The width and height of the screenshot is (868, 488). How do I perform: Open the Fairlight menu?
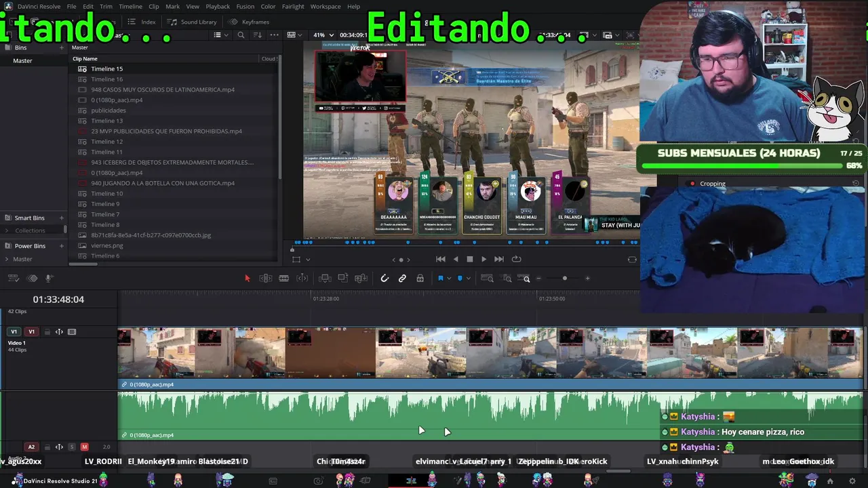pyautogui.click(x=293, y=7)
